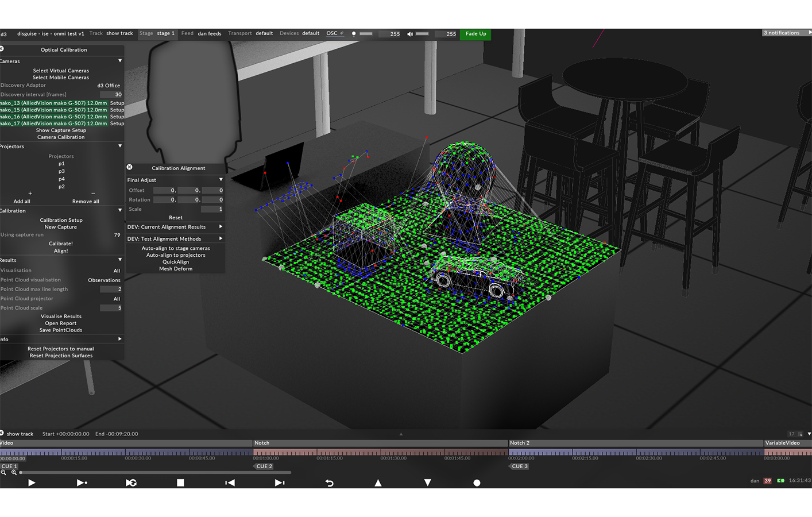
Task: Collapse the Final Adjust section
Action: 221,180
